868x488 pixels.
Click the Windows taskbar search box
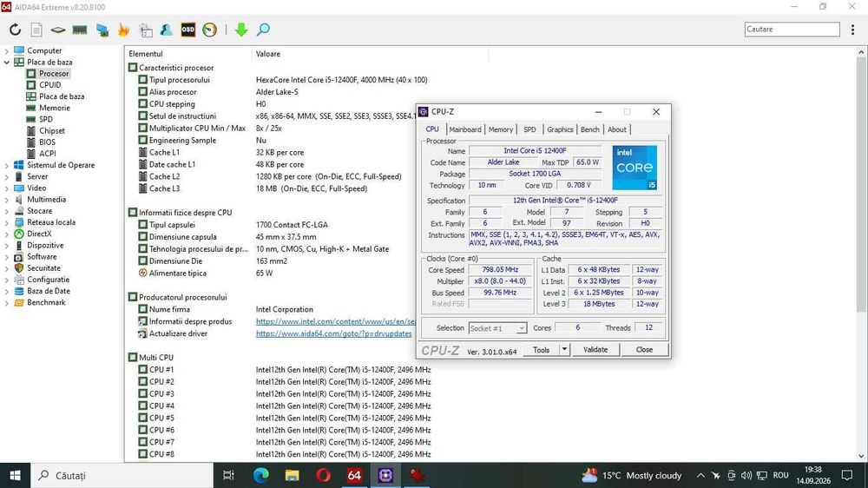(122, 475)
